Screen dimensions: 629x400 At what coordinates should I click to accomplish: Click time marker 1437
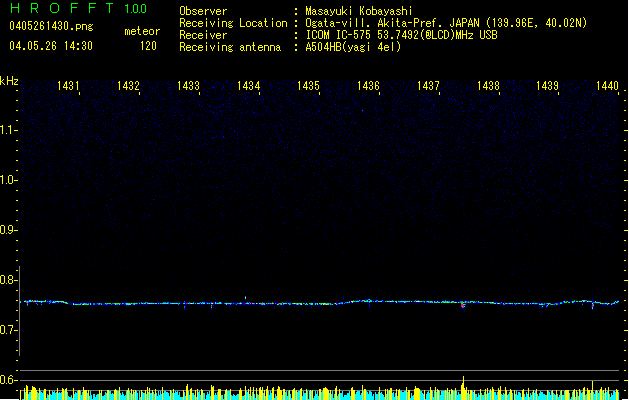pyautogui.click(x=428, y=85)
